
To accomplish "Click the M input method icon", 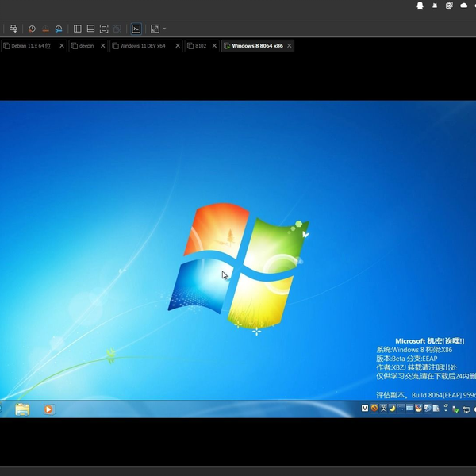I will click(365, 409).
